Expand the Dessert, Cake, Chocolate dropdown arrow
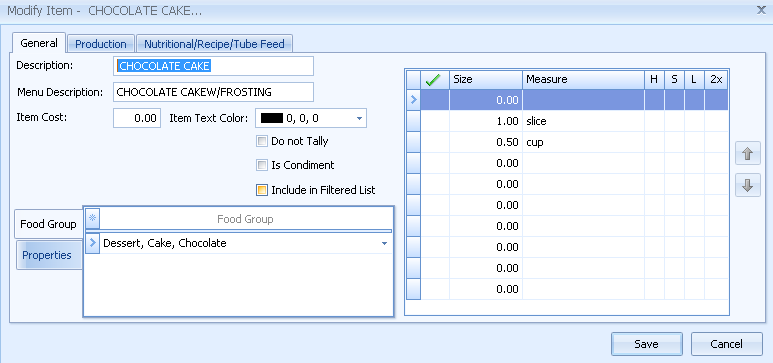 pyautogui.click(x=385, y=243)
